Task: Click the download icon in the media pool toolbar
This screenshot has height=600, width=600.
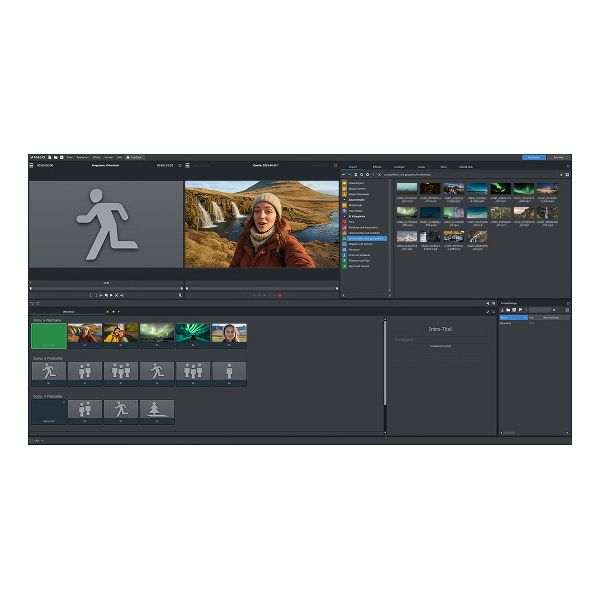Action: click(561, 174)
